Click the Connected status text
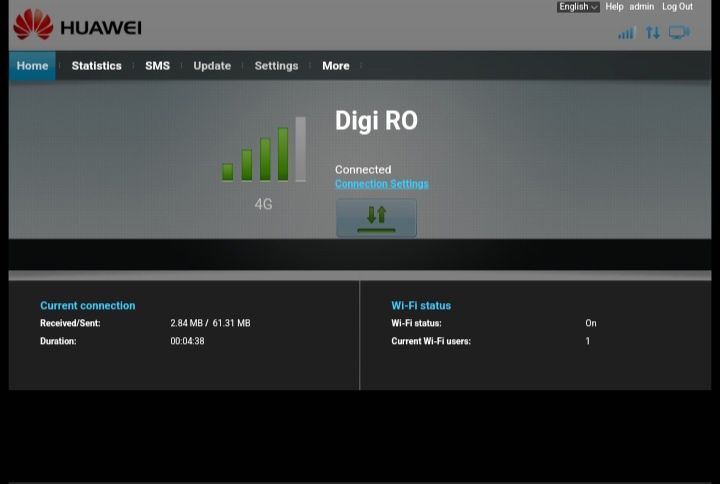Viewport: 720px width, 484px height. coord(363,169)
